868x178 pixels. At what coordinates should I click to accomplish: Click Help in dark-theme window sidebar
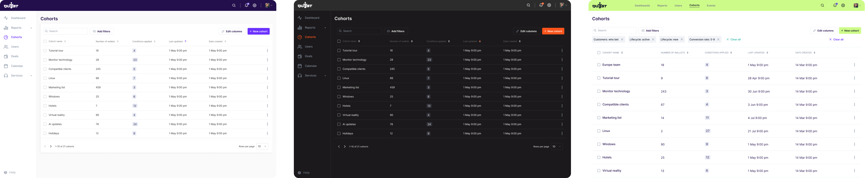click(x=303, y=173)
